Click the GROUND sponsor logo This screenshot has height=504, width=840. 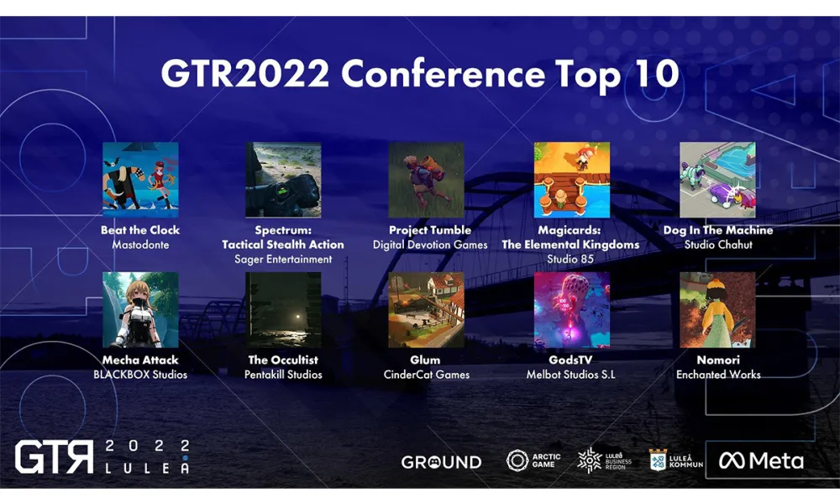point(442,462)
